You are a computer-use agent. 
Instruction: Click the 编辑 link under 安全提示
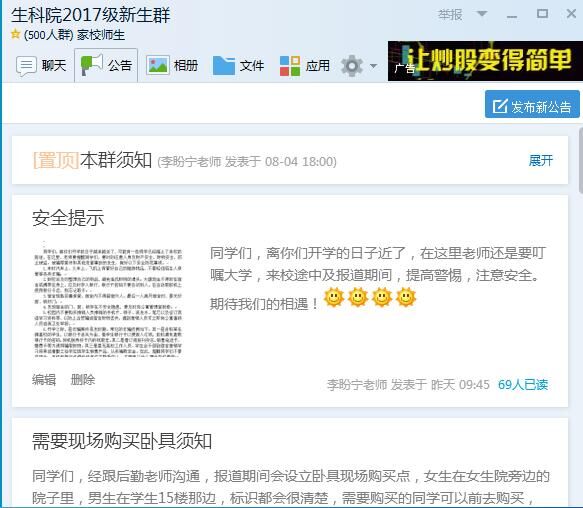(44, 380)
